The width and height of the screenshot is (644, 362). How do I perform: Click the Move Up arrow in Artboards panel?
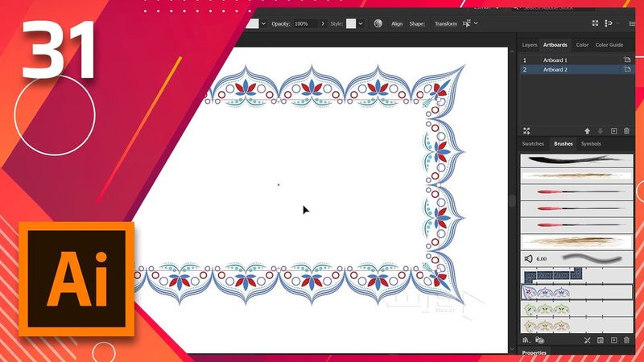[588, 131]
